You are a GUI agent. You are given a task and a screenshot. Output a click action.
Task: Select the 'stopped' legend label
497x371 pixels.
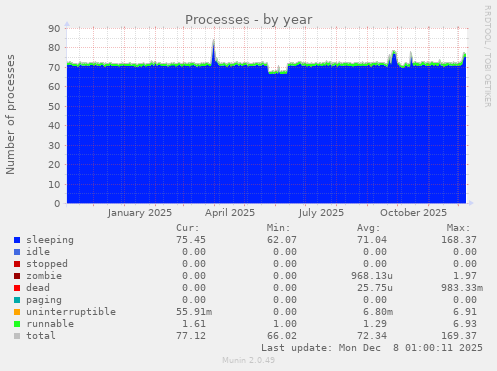[47, 264]
